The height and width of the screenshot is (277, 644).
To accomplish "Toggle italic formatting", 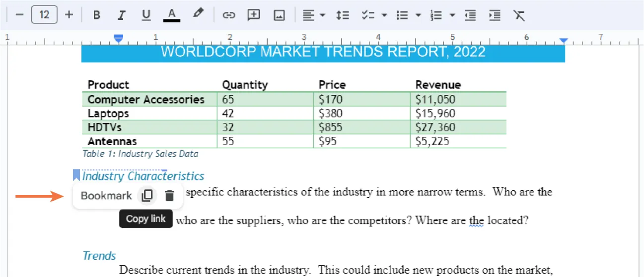I will pyautogui.click(x=121, y=15).
